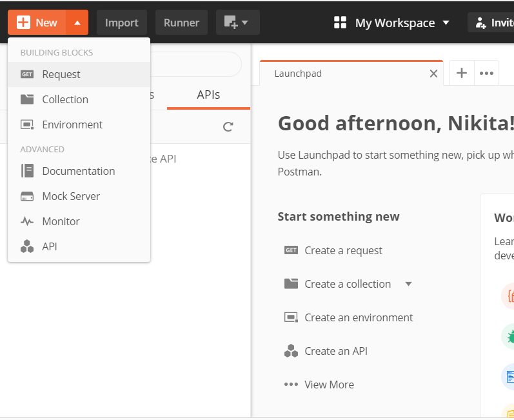Screen dimensions: 514x420
Task: Click the pulse icon beside Monitor
Action: pos(27,222)
